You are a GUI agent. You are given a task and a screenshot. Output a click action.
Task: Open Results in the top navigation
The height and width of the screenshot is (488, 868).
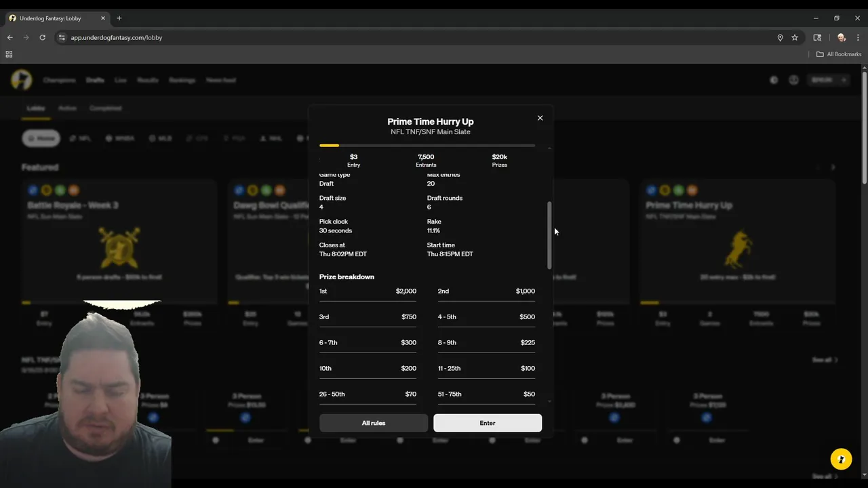[148, 80]
